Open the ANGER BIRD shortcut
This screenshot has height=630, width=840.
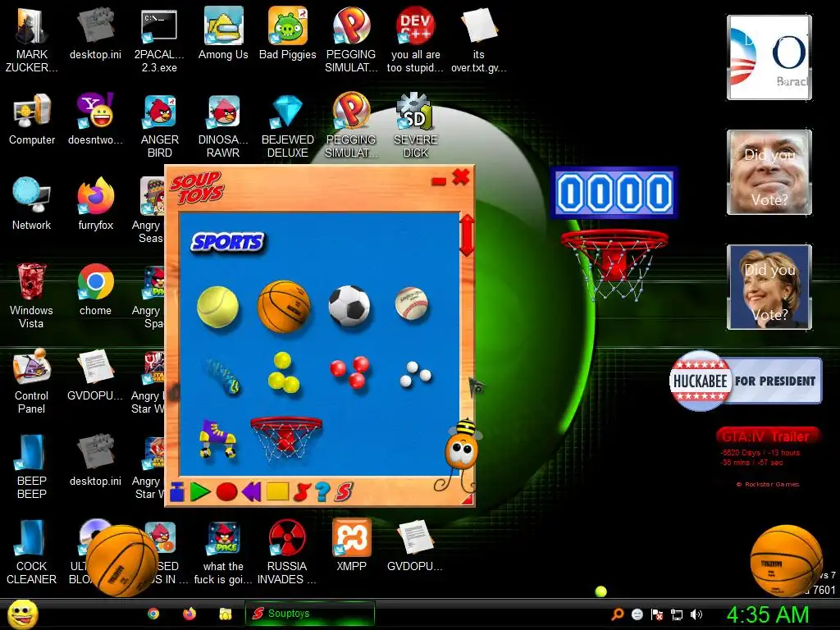[160, 126]
